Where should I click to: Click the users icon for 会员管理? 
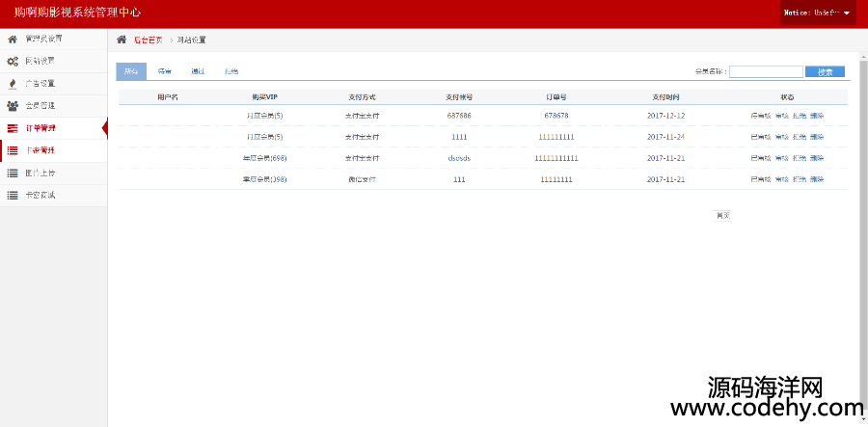[13, 106]
